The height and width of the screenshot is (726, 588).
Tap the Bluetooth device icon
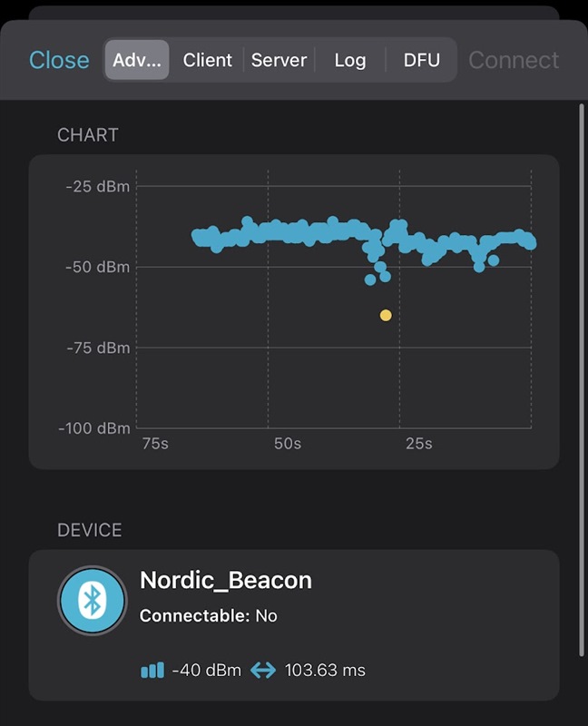[x=93, y=601]
